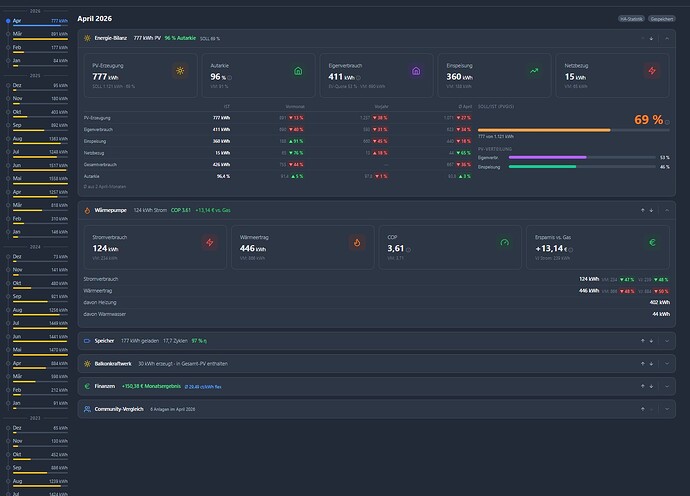Click the orange 69 % SOLL/IST progress bar
Image resolution: width=690 pixels, height=496 pixels.
(x=574, y=130)
